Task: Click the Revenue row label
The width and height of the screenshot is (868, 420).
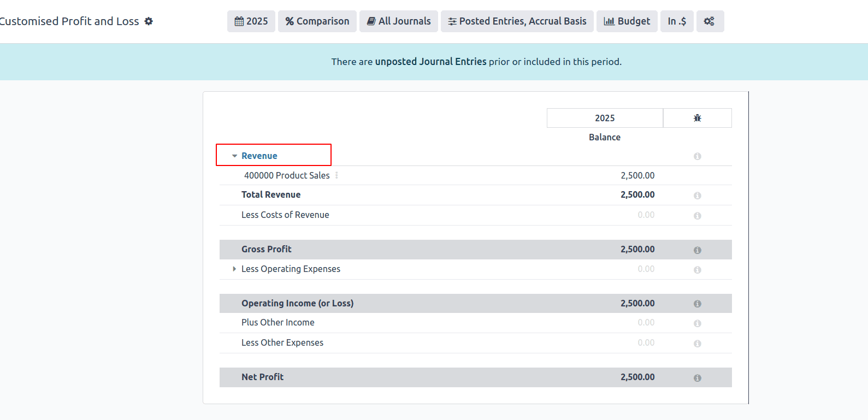Action: point(259,156)
